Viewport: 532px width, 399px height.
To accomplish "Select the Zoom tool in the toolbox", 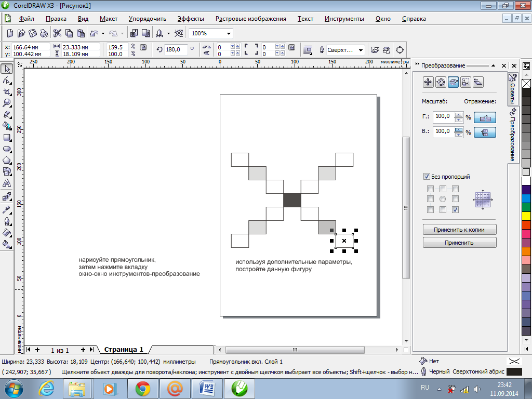I will click(7, 103).
